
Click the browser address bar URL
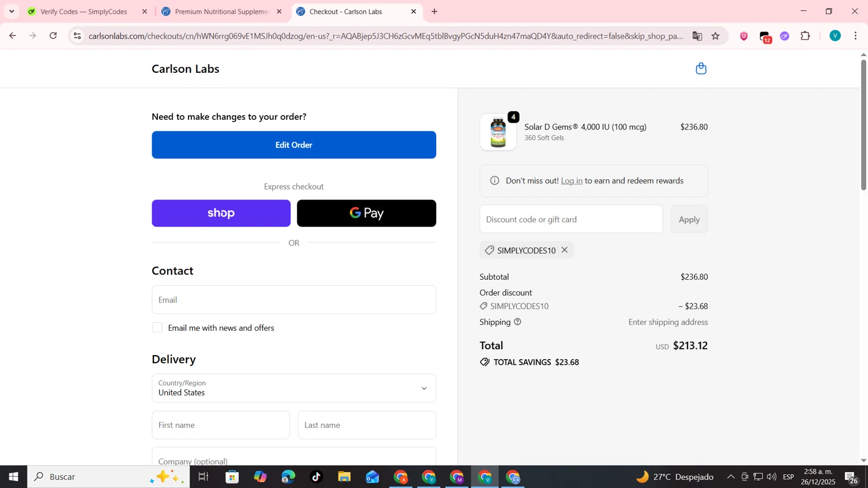point(385,36)
